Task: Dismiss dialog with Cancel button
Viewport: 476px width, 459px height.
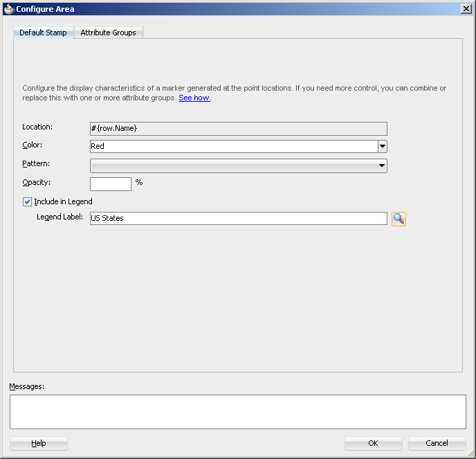Action: click(437, 443)
